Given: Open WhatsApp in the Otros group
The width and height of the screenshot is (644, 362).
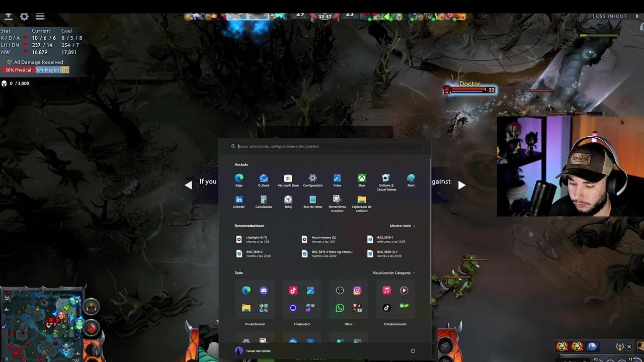Looking at the screenshot, I should (x=340, y=308).
